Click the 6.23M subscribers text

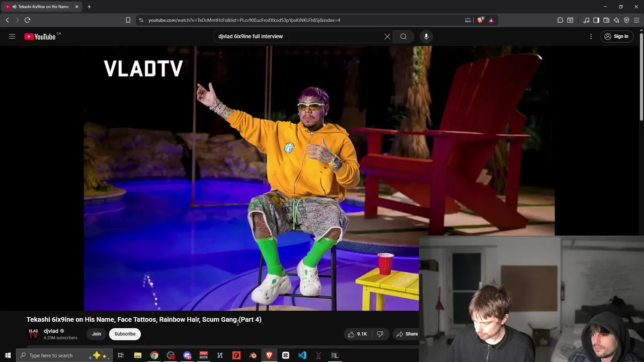coord(60,338)
